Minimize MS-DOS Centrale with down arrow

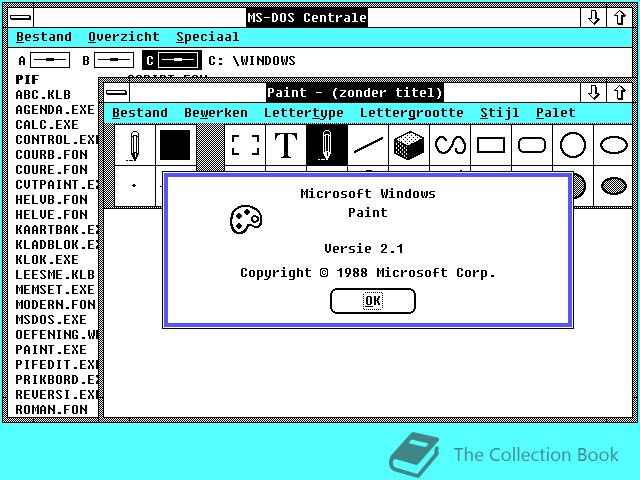click(x=593, y=18)
